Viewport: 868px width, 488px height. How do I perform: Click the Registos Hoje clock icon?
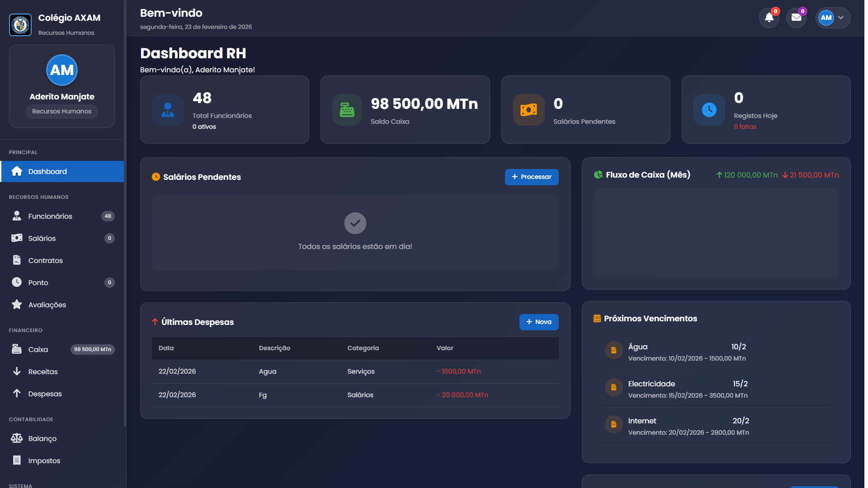pos(709,110)
